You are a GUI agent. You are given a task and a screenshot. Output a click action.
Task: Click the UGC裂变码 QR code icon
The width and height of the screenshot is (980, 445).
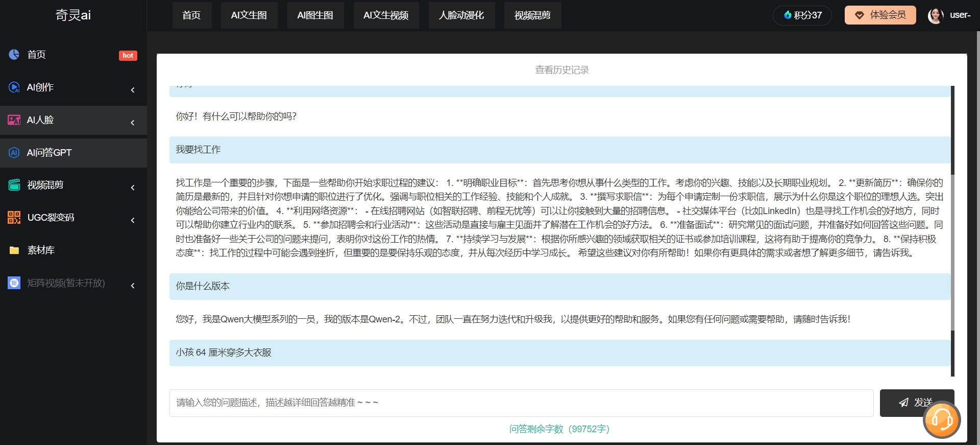(x=14, y=218)
